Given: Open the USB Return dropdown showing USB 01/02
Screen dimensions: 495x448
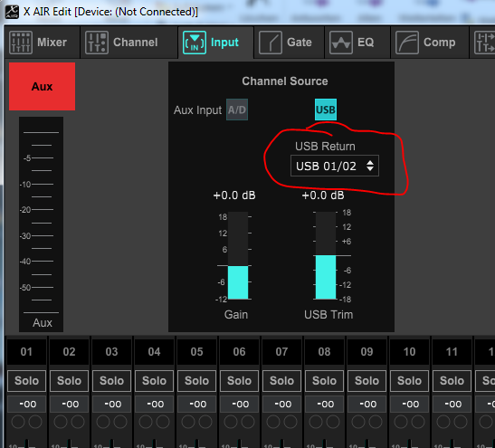Looking at the screenshot, I should coord(335,166).
